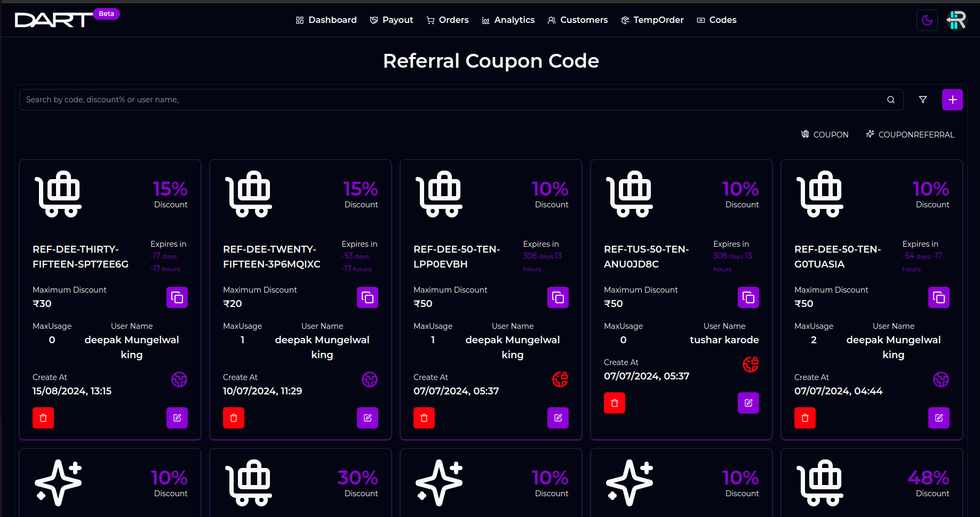Click the search magnifier icon
This screenshot has height=517, width=980.
(x=891, y=100)
